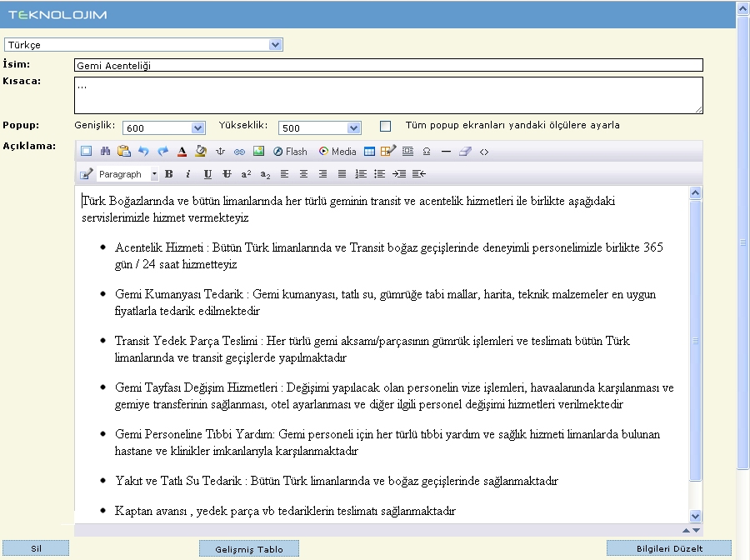The width and height of the screenshot is (750, 560).
Task: Insert a hyperlink with the chain icon
Action: tap(239, 152)
